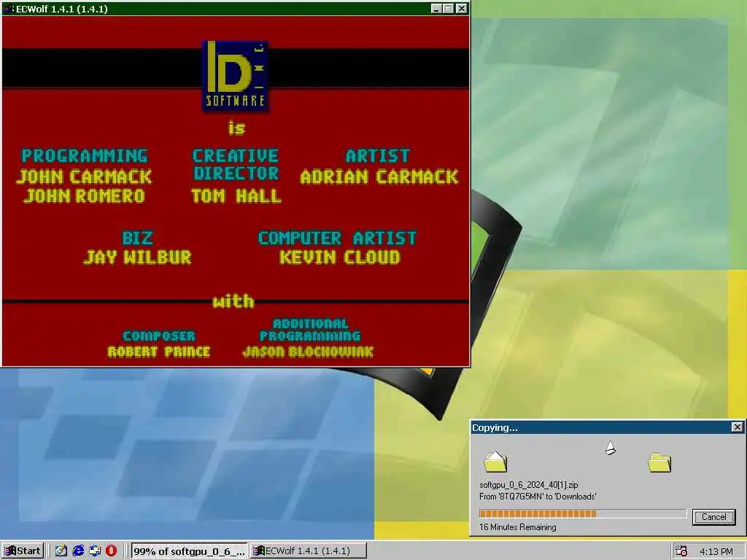Cancel the file copy operation
The image size is (747, 560).
(713, 517)
